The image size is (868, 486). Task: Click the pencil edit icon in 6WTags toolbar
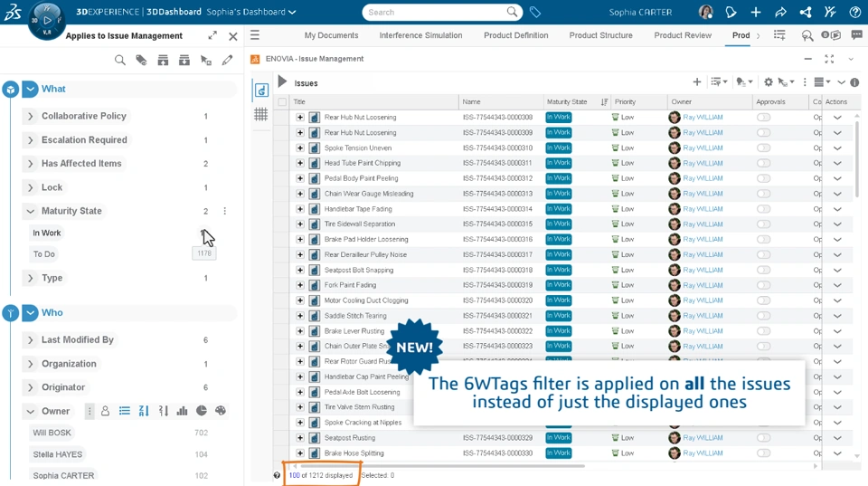coord(228,60)
